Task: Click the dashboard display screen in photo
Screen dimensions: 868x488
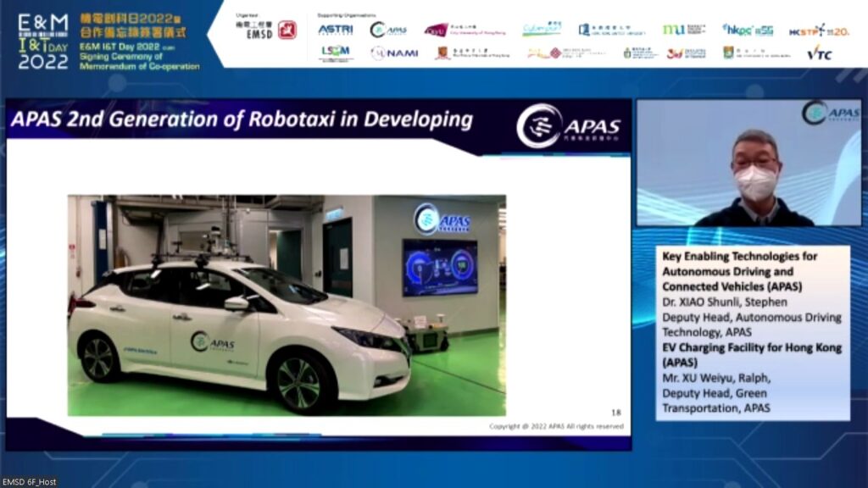Action: point(440,268)
